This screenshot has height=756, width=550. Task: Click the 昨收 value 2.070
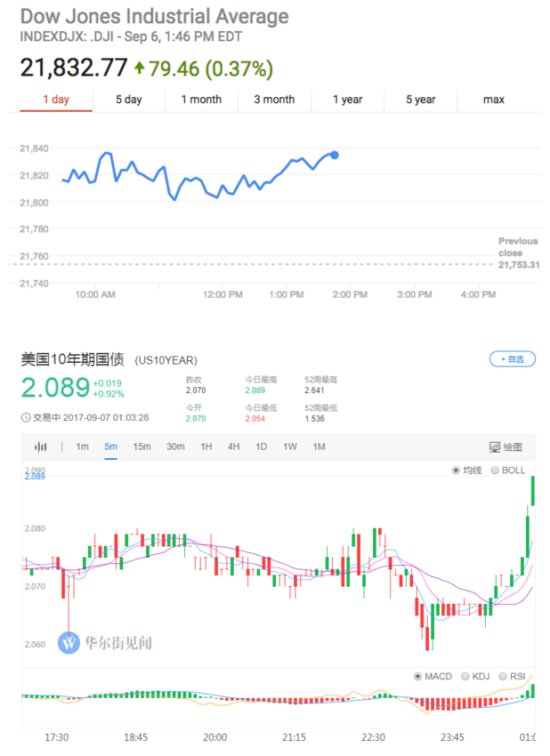196,390
